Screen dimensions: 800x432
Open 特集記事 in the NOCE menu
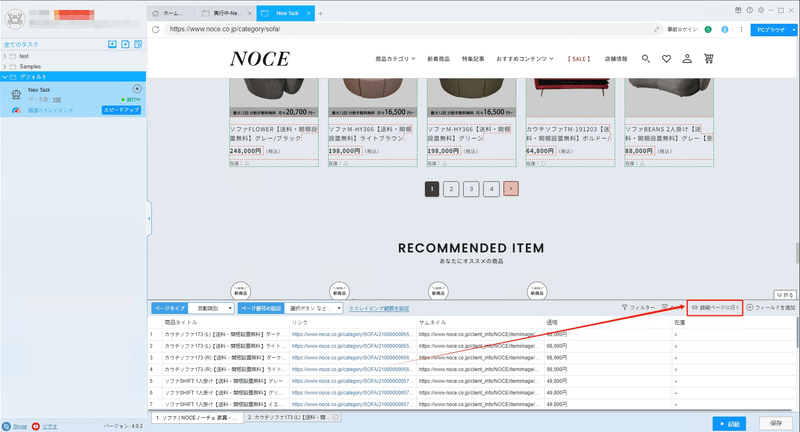[x=473, y=59]
